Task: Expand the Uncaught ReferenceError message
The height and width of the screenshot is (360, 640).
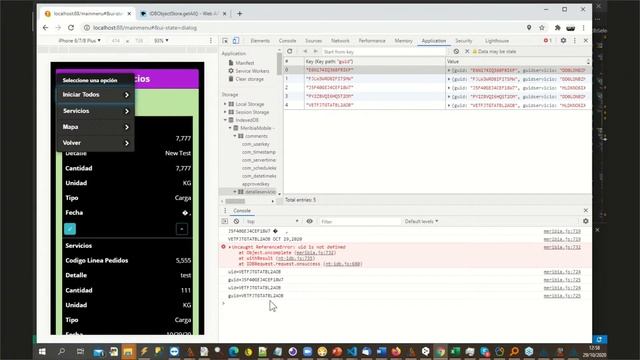Action: pos(229,247)
